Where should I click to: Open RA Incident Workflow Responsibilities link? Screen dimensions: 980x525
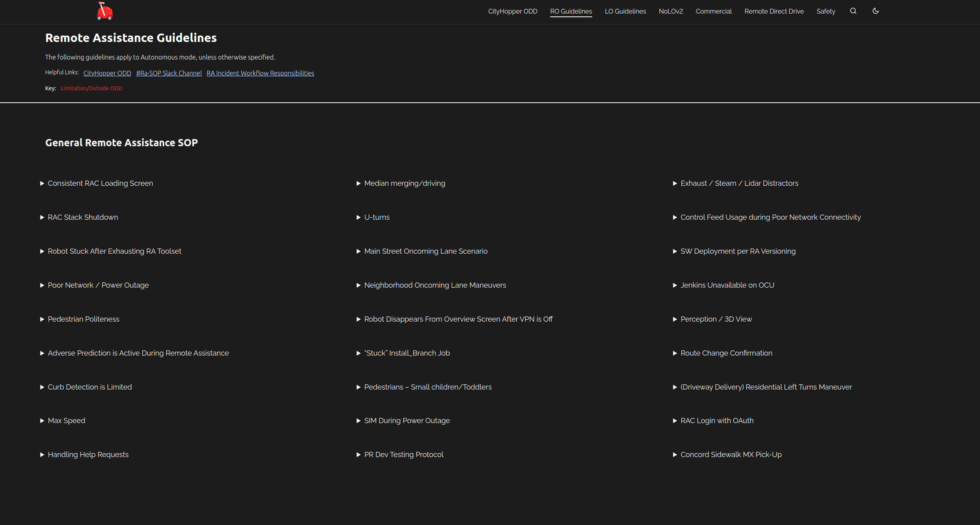point(260,73)
